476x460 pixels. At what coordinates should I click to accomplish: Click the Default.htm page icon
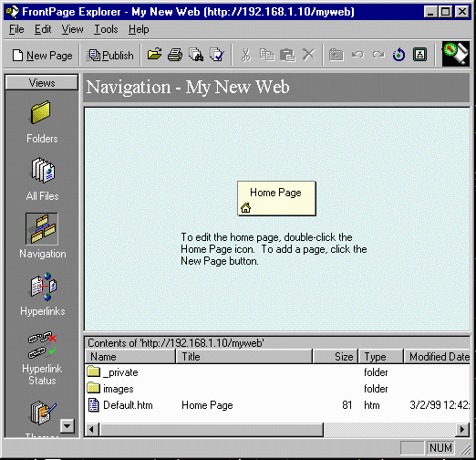[93, 405]
